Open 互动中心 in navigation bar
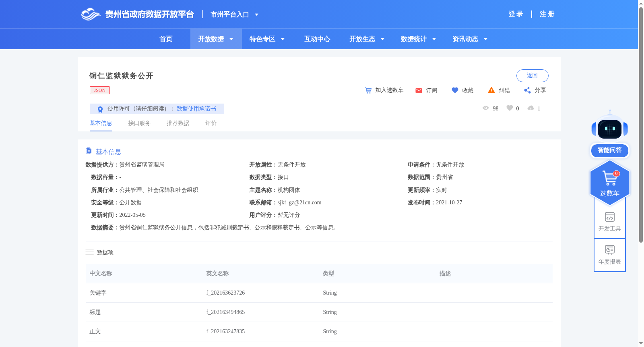Viewport: 644px width, 347px height. click(x=317, y=39)
